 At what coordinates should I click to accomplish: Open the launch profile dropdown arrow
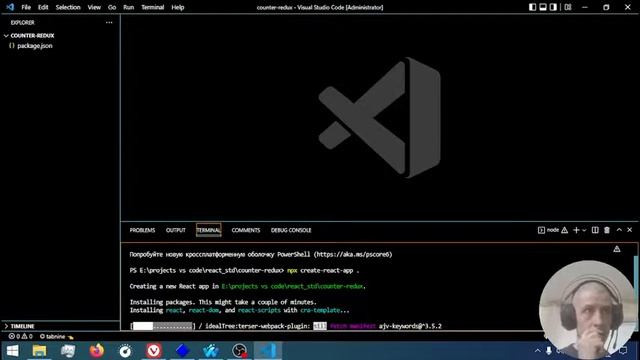tap(584, 231)
